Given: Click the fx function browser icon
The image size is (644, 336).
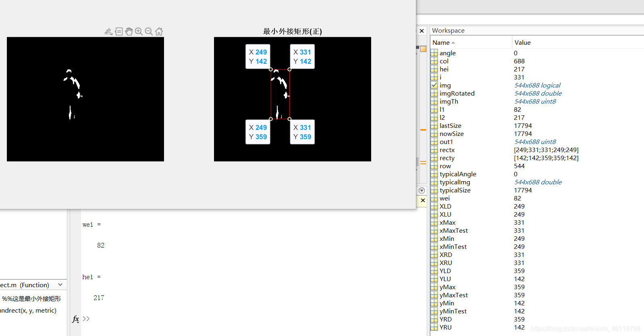Looking at the screenshot, I should pos(76,319).
